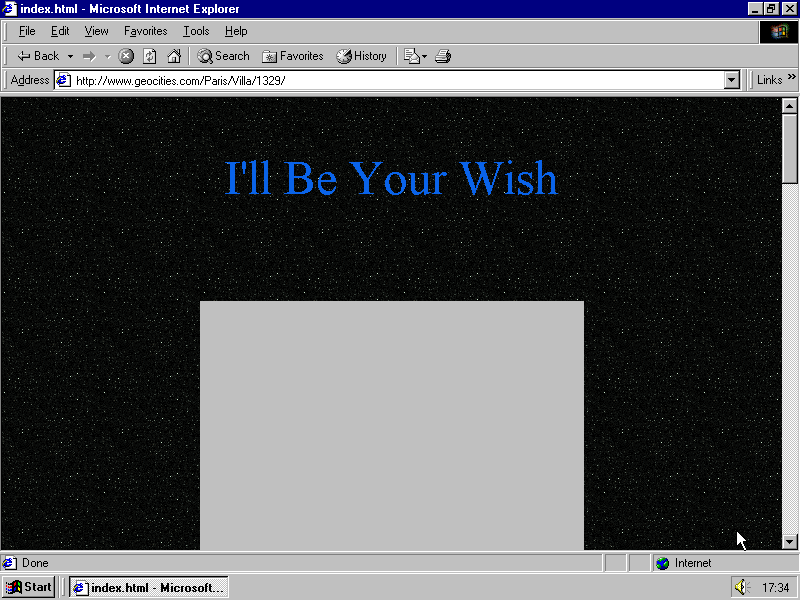Refresh the current page
The height and width of the screenshot is (600, 800).
pyautogui.click(x=150, y=56)
